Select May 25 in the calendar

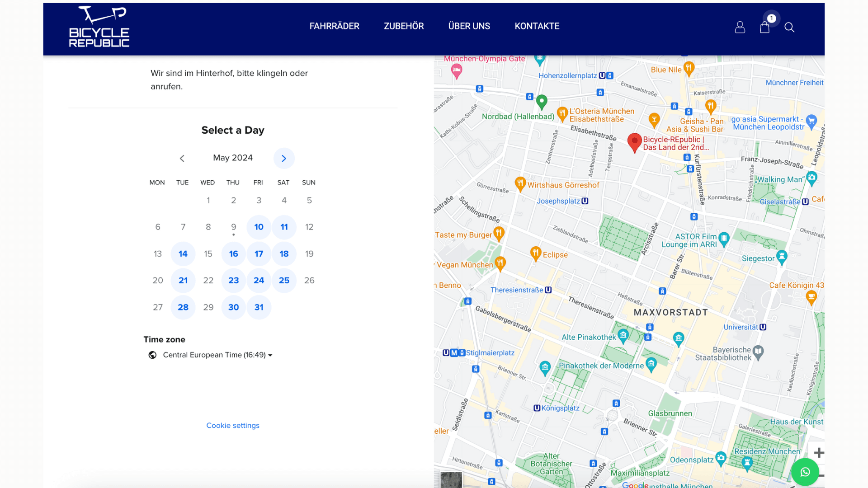point(284,280)
